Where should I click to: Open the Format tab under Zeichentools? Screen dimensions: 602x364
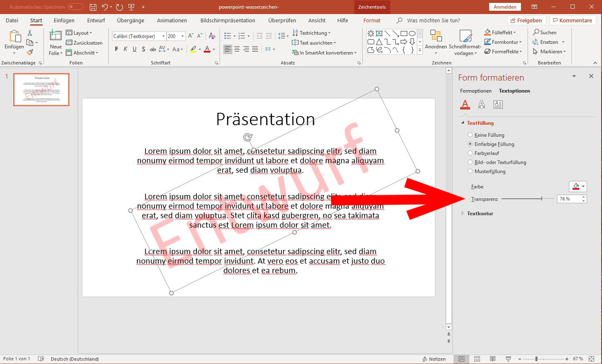372,20
